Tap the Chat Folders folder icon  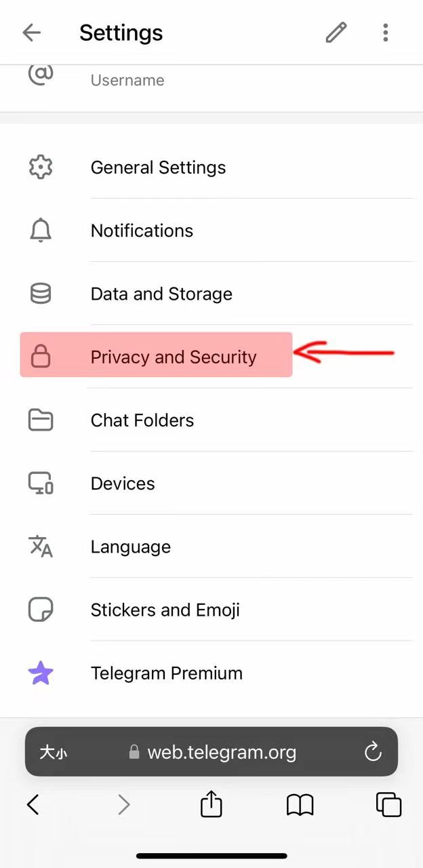pyautogui.click(x=41, y=420)
